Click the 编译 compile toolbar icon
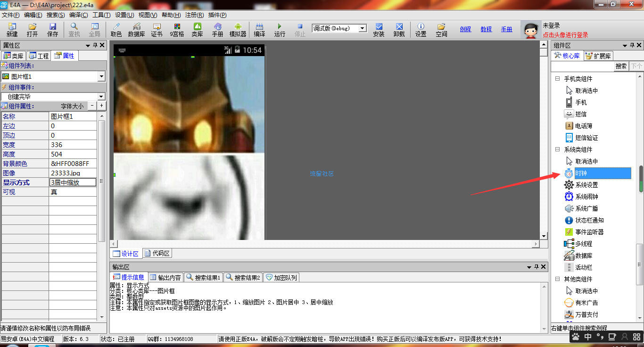The width and height of the screenshot is (644, 347). coord(259,30)
